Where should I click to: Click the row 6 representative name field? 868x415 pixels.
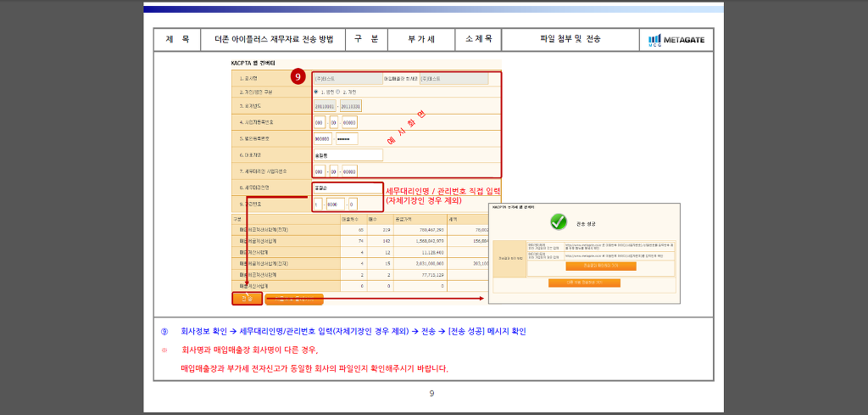[x=348, y=155]
